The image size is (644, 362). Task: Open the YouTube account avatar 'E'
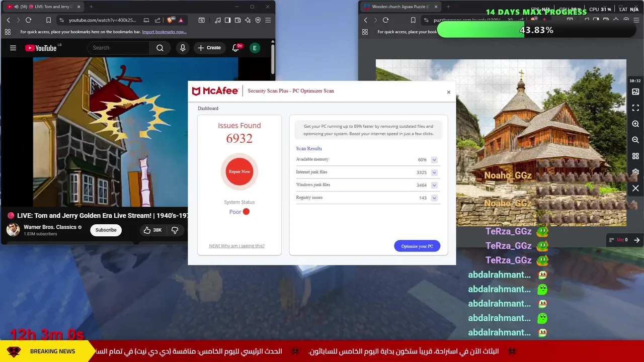255,48
